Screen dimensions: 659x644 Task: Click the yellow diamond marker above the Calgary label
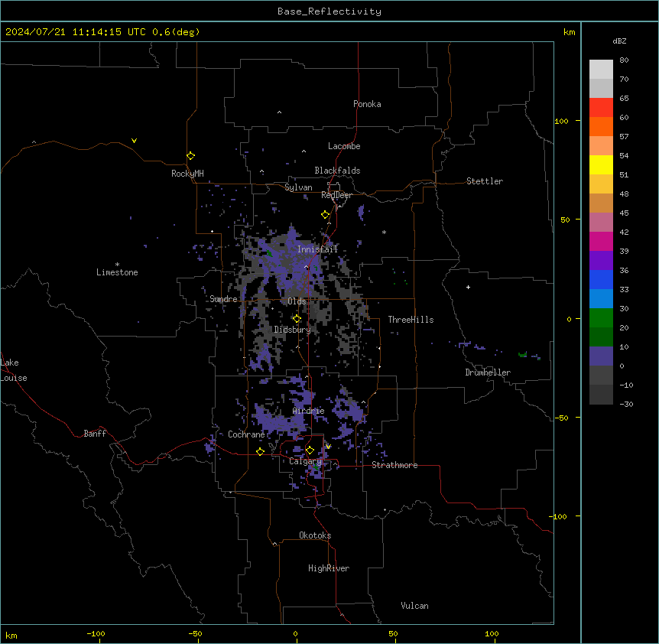(x=310, y=450)
